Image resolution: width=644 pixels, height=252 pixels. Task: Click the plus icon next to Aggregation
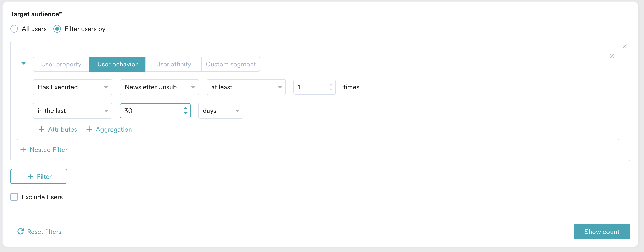click(89, 129)
